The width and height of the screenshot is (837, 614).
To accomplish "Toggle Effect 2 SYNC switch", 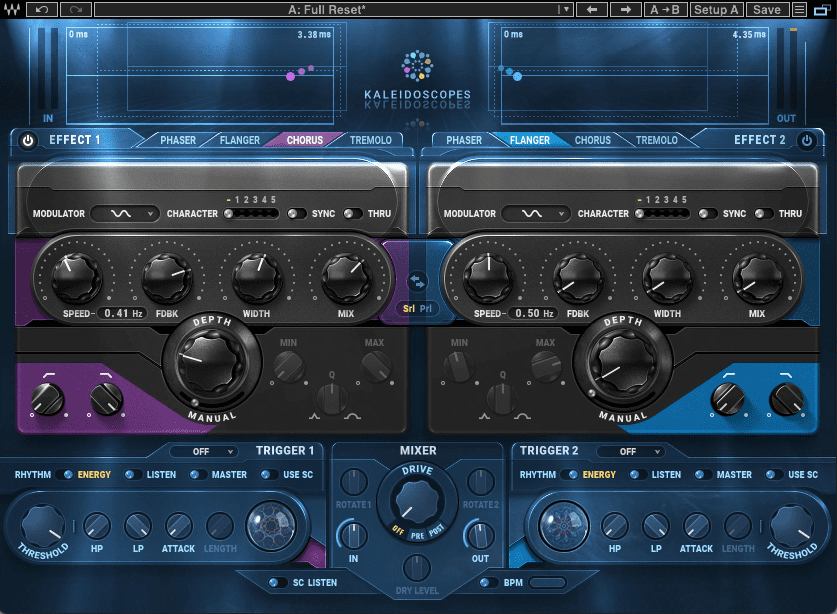I will pos(708,214).
